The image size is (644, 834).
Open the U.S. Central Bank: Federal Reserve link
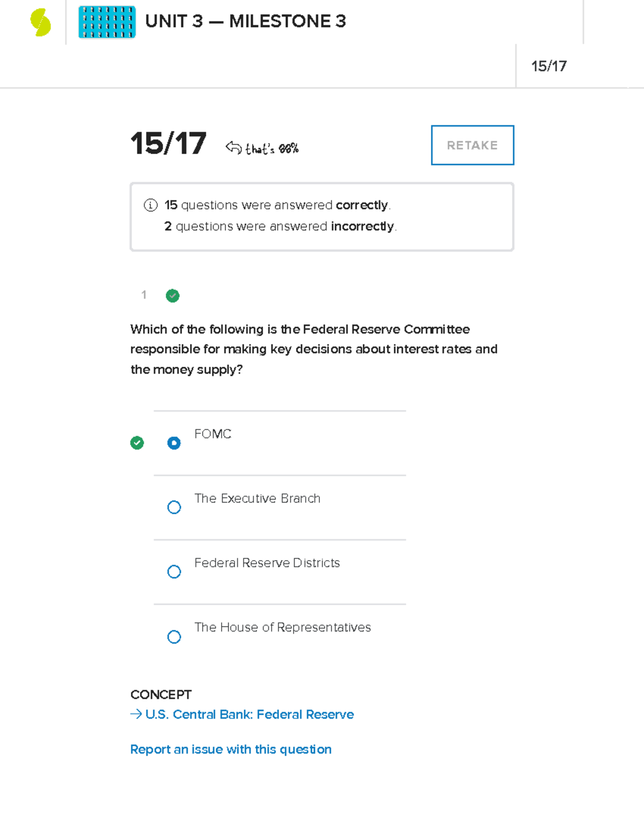[x=250, y=715]
